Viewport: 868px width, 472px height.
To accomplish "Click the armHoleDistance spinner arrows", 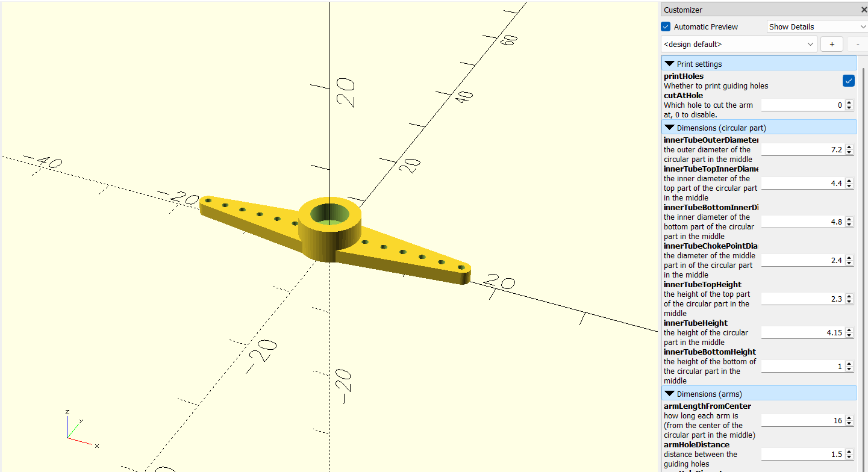I will [x=849, y=454].
